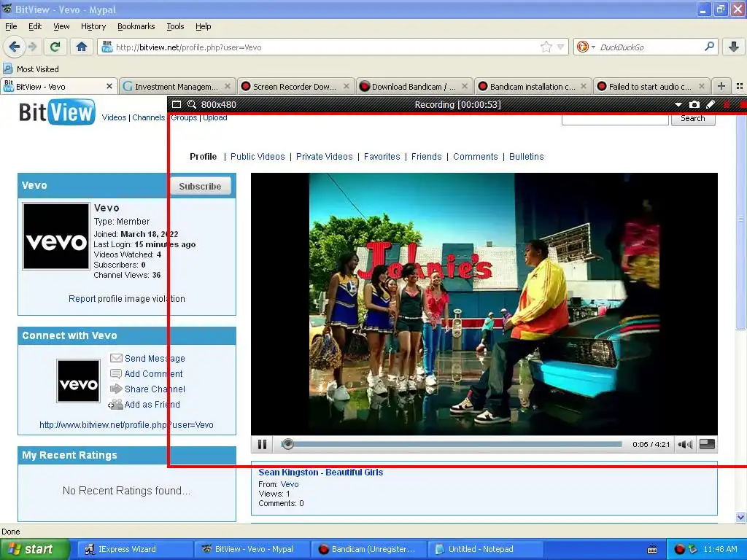The image size is (747, 560).
Task: Go back with the browser Back arrow
Action: click(15, 47)
